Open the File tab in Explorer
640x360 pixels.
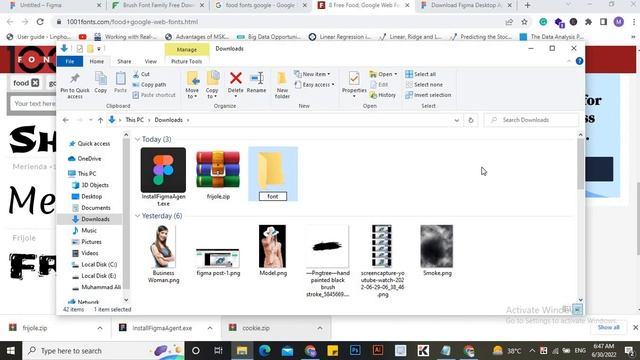(x=70, y=61)
